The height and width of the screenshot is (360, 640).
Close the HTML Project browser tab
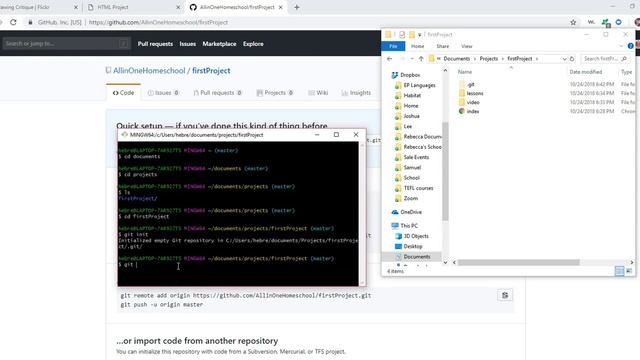point(178,7)
